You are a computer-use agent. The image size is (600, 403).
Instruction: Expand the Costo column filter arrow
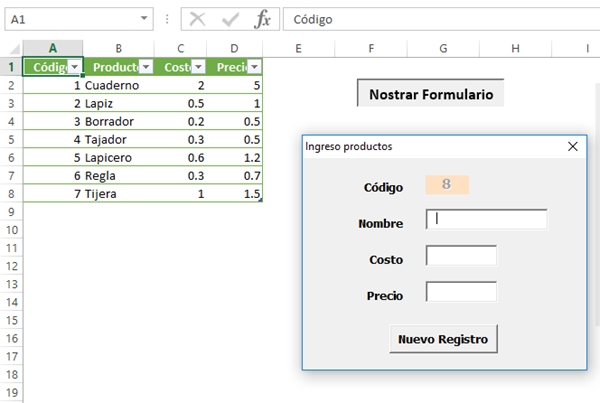click(198, 67)
